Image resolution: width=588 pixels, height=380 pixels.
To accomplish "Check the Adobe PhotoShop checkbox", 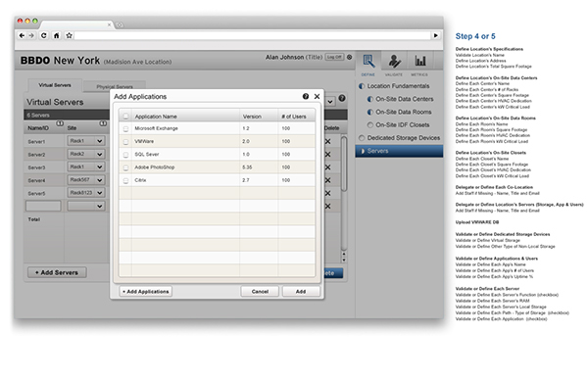I will [x=125, y=167].
